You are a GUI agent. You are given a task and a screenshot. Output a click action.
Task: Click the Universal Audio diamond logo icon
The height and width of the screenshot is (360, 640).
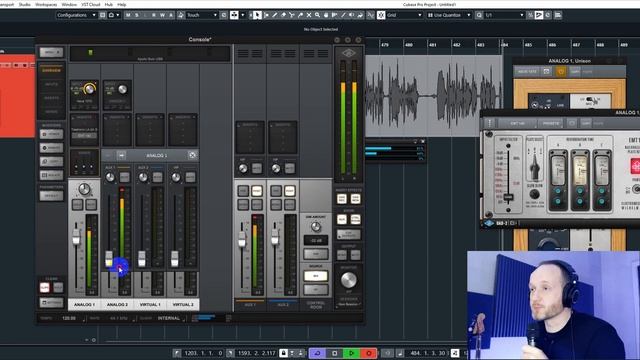[x=349, y=53]
